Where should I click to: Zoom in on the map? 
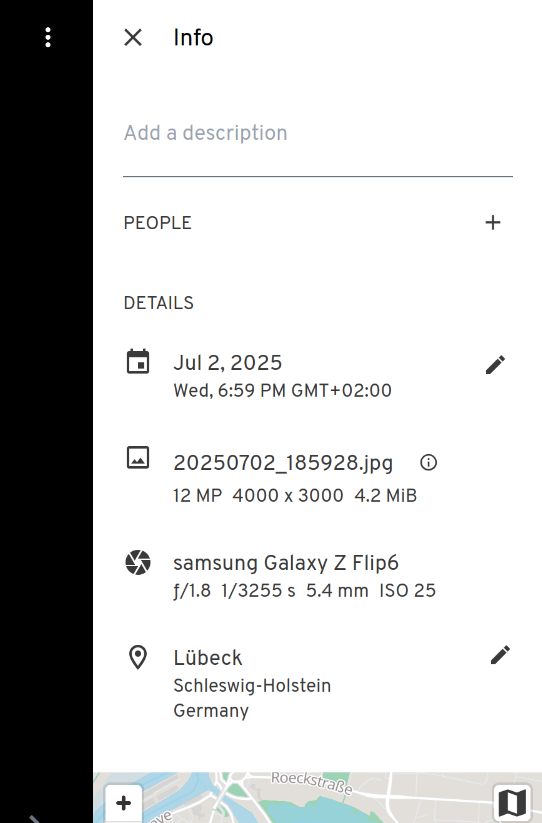pyautogui.click(x=124, y=803)
